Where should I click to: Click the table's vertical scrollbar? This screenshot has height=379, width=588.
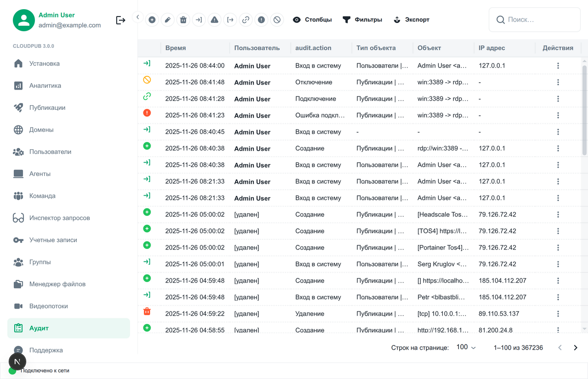[584, 110]
